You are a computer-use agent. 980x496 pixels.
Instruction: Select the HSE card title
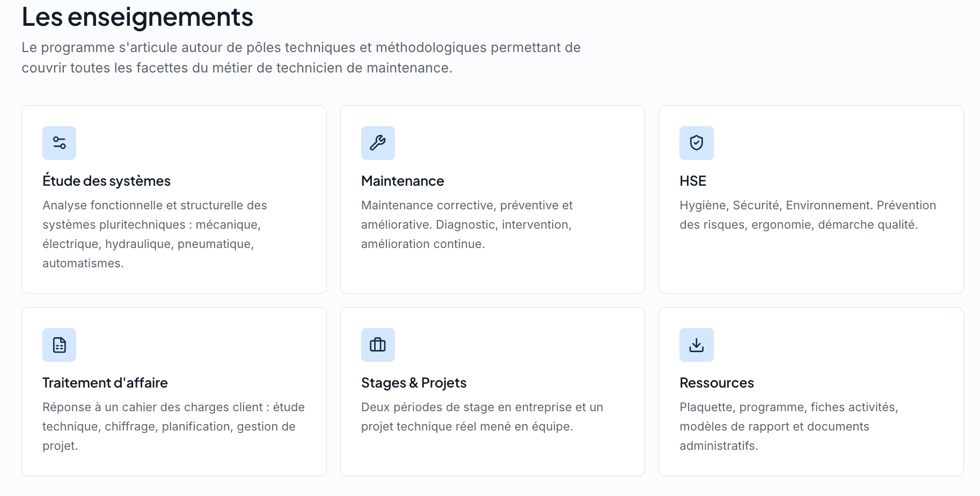click(693, 181)
